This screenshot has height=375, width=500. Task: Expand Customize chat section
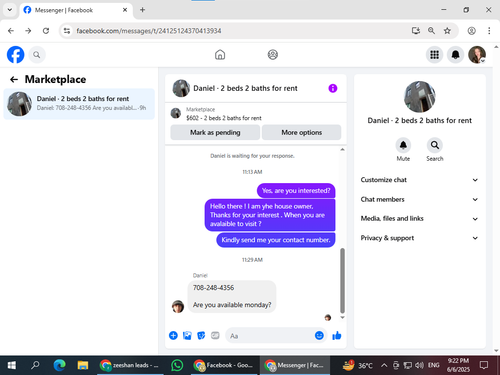(x=419, y=180)
